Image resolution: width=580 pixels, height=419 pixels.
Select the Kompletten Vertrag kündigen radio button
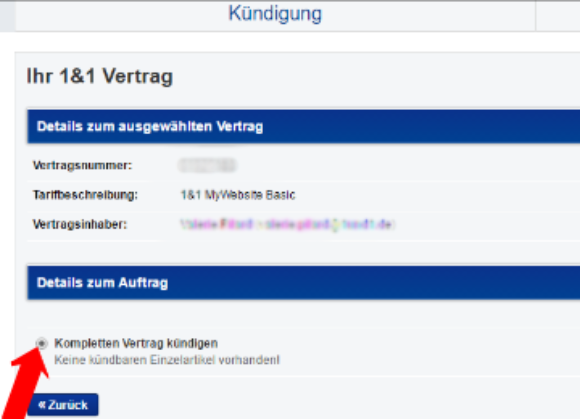pyautogui.click(x=42, y=343)
